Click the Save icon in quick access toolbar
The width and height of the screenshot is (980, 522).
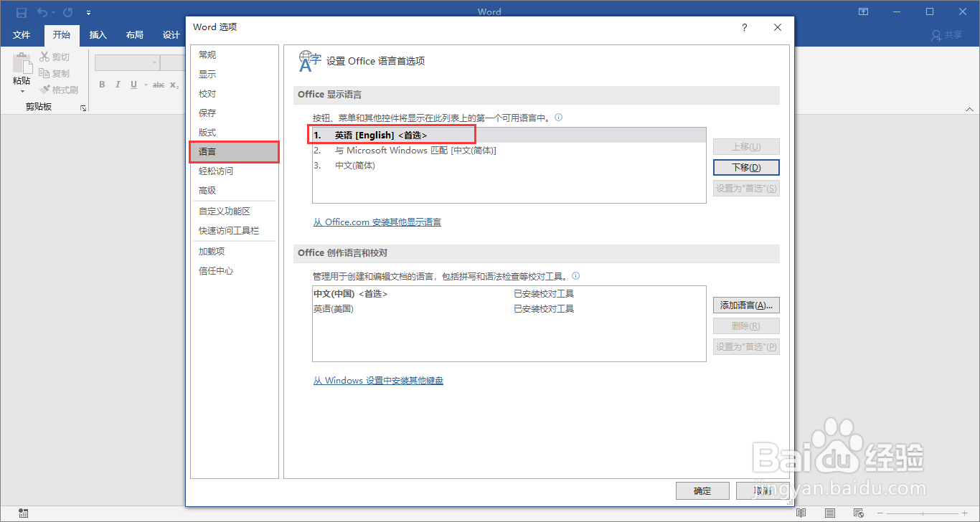[22, 12]
